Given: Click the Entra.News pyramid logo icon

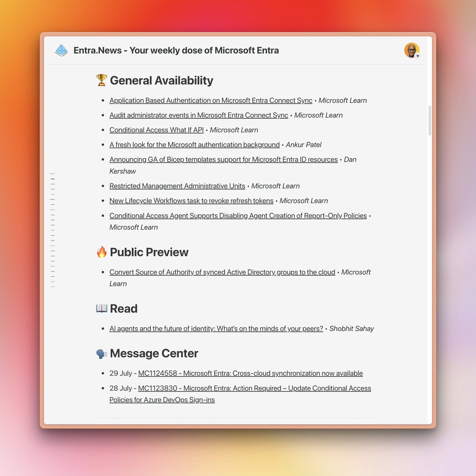Looking at the screenshot, I should coord(61,50).
